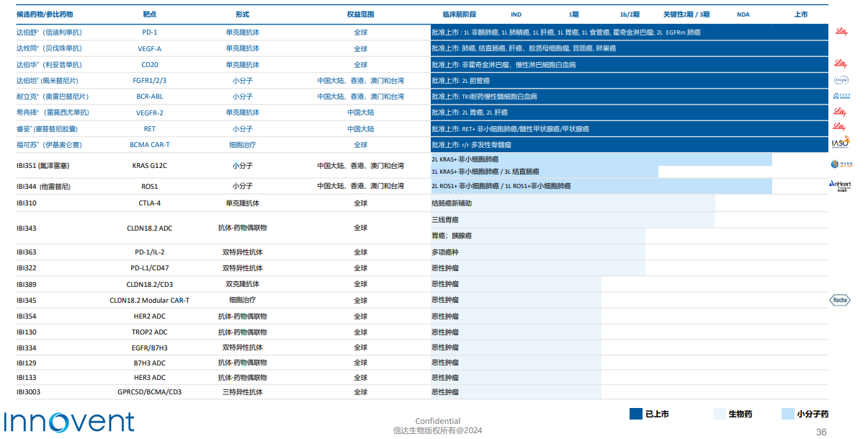This screenshot has width=868, height=439.
Task: Click the IBI344 (他雷替尼) drug name
Action: point(43,186)
